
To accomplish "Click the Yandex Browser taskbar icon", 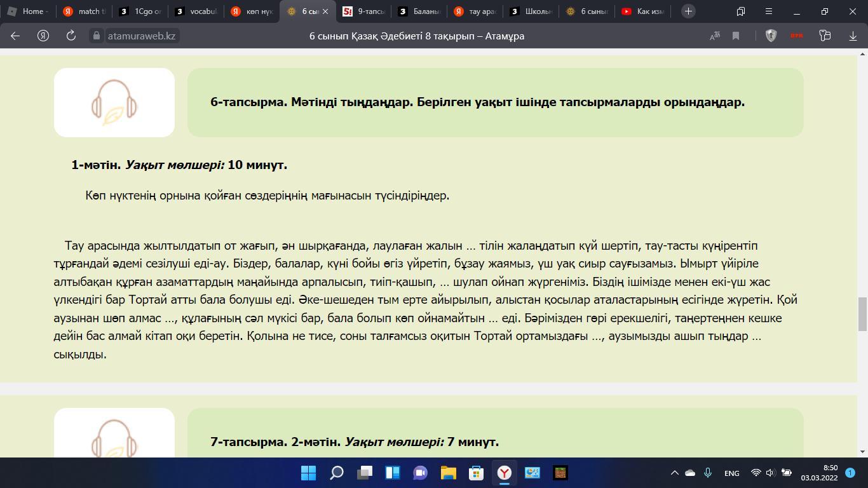I will pyautogui.click(x=504, y=473).
